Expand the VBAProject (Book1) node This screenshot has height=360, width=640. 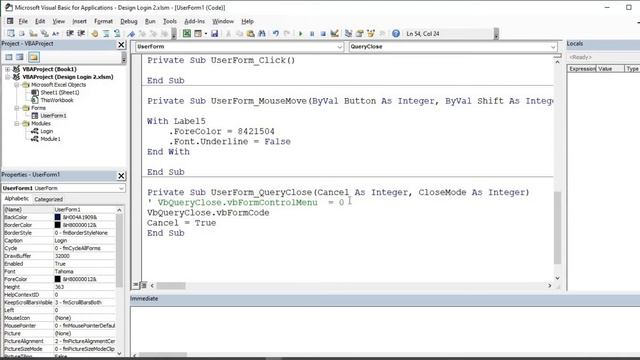click(7, 69)
